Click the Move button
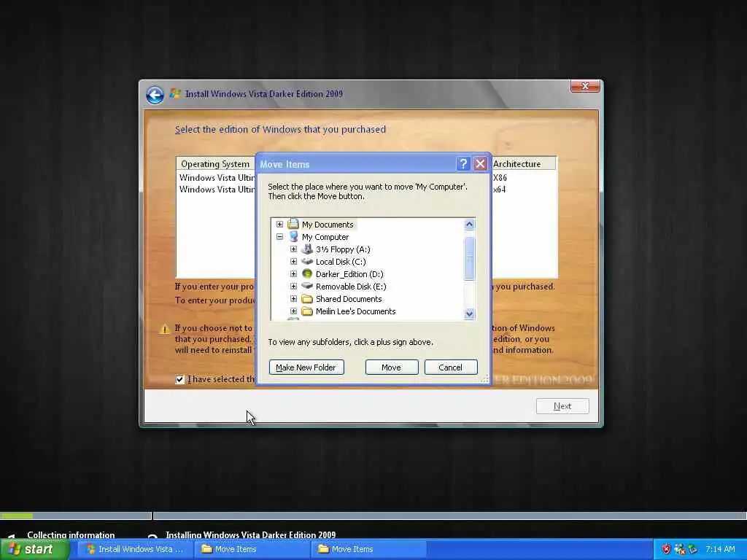 coord(392,367)
